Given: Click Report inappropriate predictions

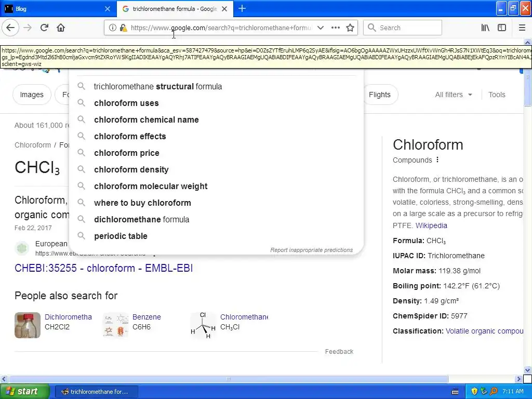Looking at the screenshot, I should point(312,250).
